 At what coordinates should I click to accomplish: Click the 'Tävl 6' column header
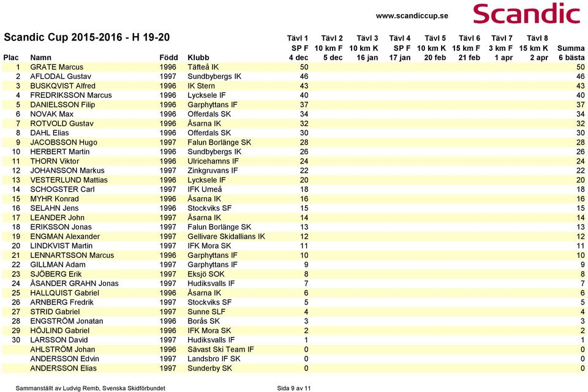469,38
